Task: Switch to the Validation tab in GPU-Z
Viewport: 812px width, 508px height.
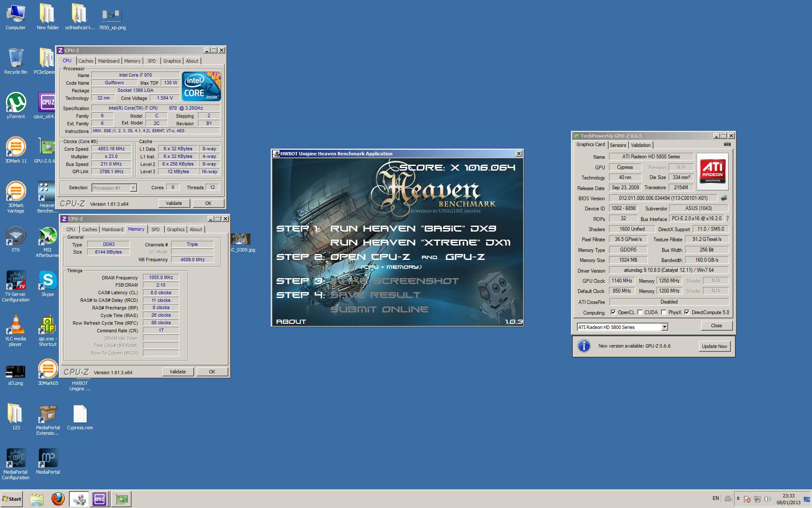Action: click(641, 145)
